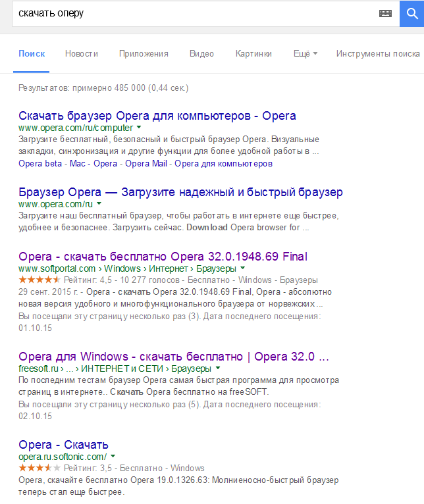Click the 3,5 star rating of softonic result

[40, 468]
